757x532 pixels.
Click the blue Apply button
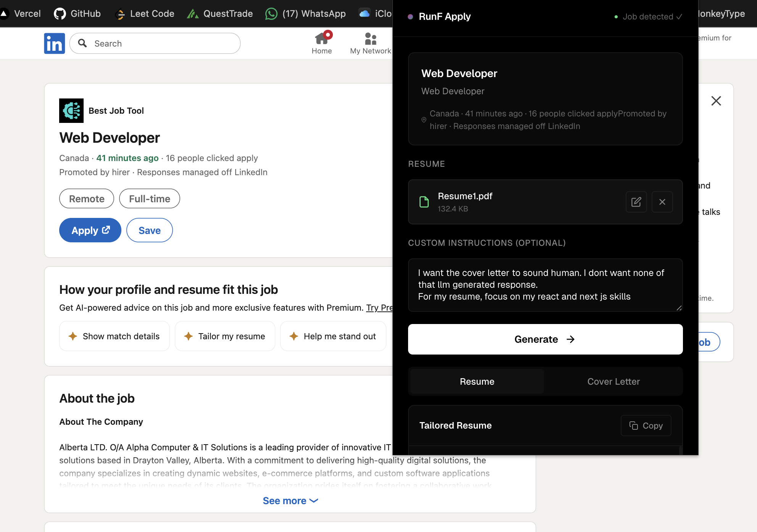click(x=90, y=230)
